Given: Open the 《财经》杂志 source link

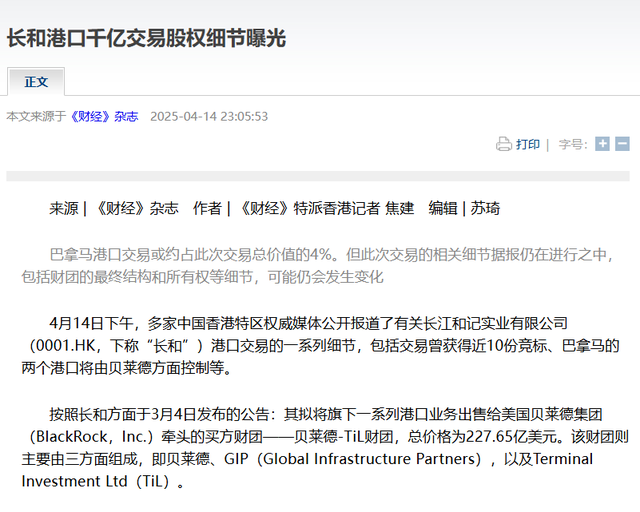Looking at the screenshot, I should point(104,117).
